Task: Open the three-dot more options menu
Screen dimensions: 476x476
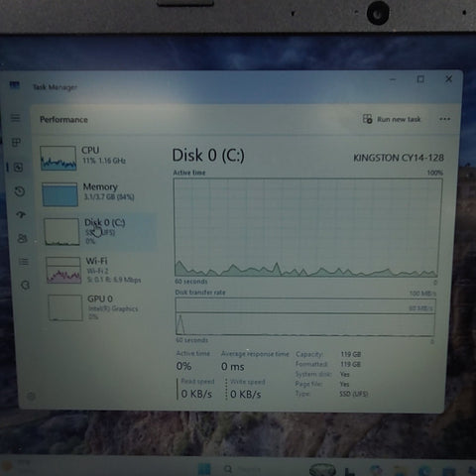Action: (x=444, y=119)
